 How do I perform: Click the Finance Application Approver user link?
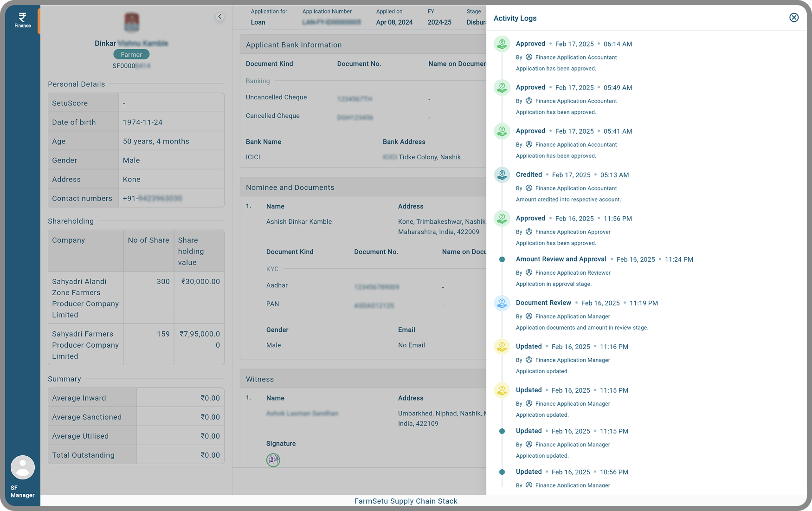[x=573, y=232]
